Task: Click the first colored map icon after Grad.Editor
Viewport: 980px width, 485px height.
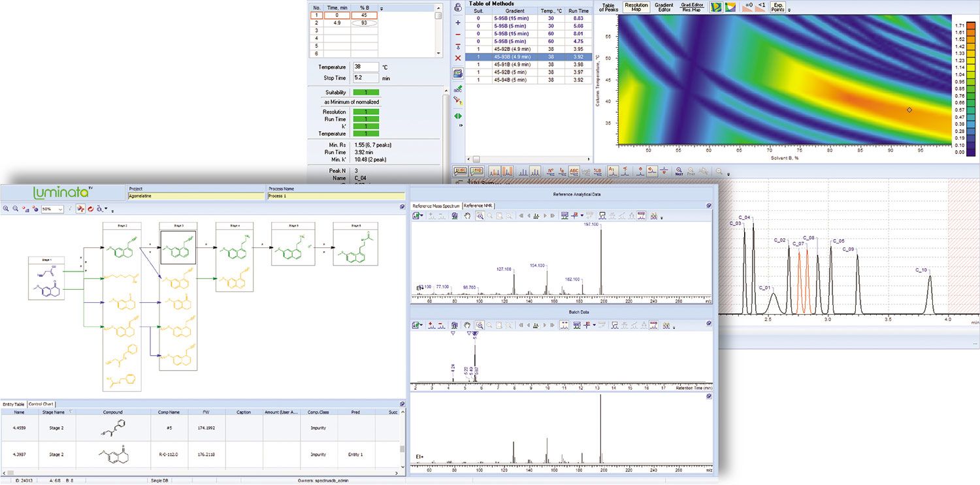Action: 715,7
